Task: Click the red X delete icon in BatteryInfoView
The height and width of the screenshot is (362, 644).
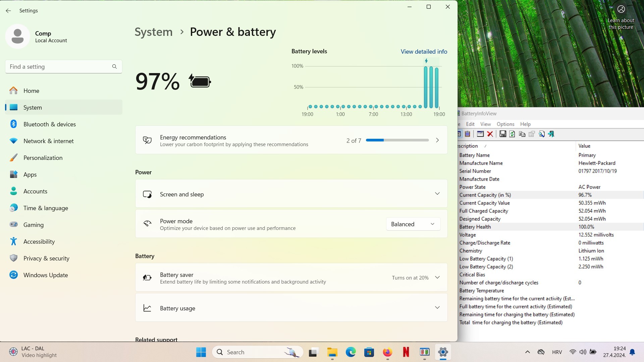Action: tap(490, 134)
